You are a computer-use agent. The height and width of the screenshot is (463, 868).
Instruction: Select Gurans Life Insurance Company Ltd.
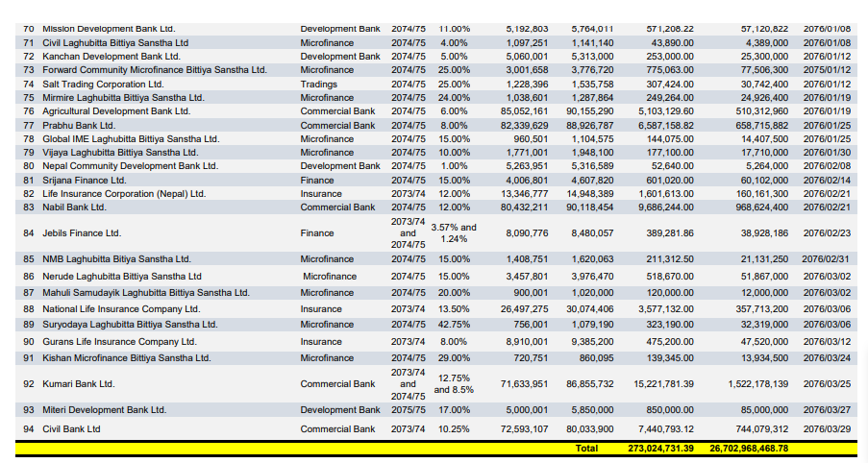tap(119, 342)
